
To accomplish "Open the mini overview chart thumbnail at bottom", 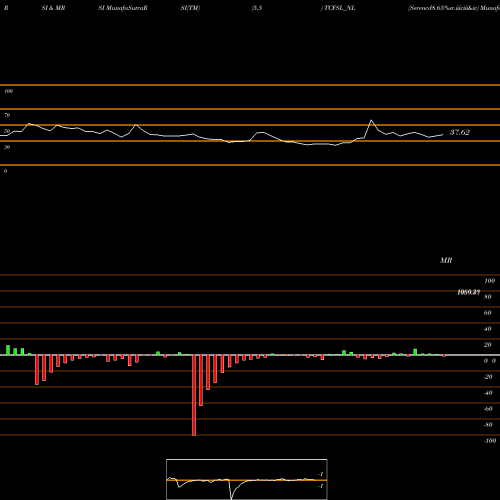I will pyautogui.click(x=247, y=479).
